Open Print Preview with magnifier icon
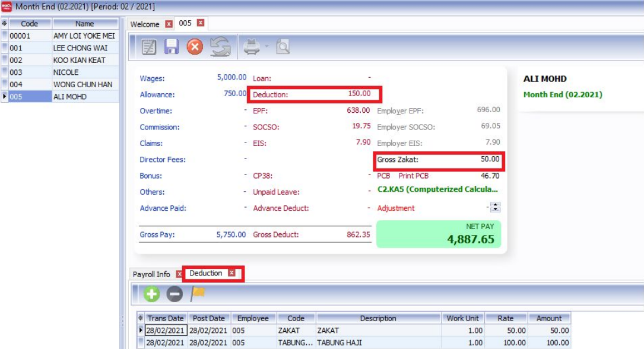Viewport: 644px width, 349px height. pos(283,47)
